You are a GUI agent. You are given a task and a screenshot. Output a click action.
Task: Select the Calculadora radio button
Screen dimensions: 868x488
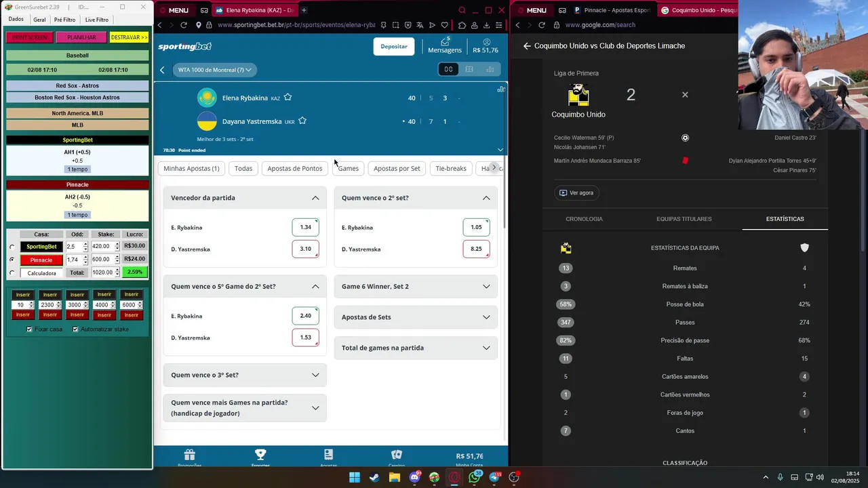pos(12,273)
